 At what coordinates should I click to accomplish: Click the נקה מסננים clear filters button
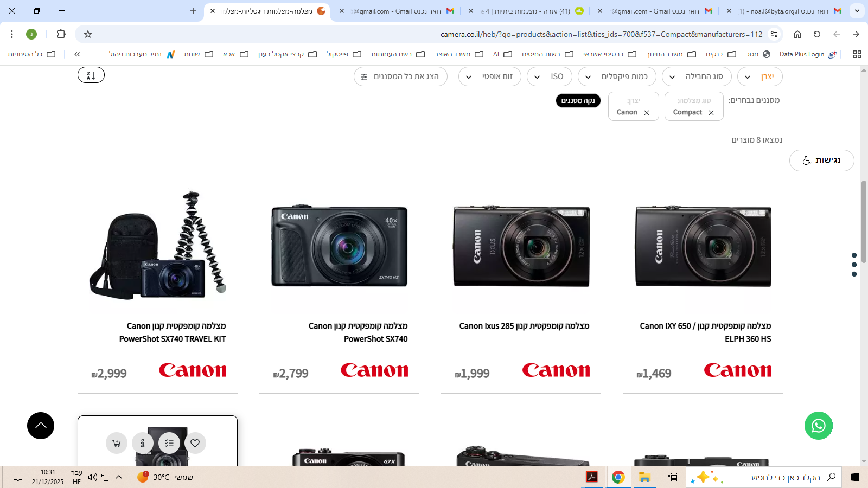pyautogui.click(x=578, y=100)
